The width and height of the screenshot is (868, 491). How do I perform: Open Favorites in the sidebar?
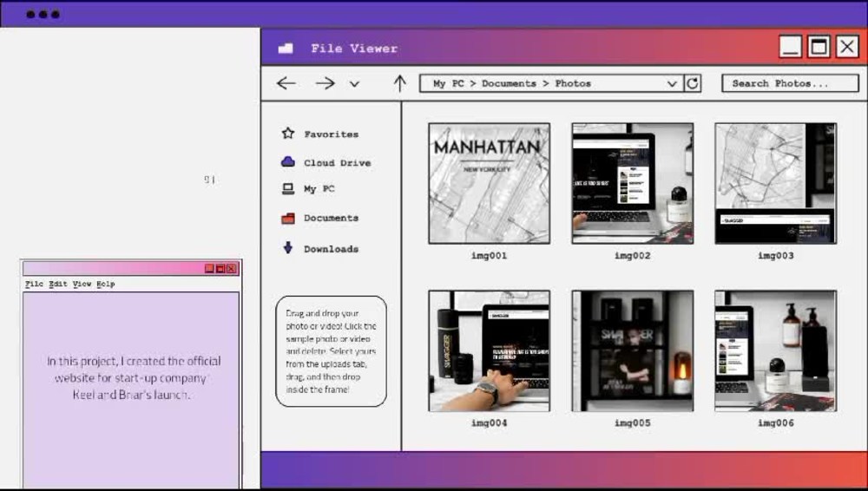(331, 134)
